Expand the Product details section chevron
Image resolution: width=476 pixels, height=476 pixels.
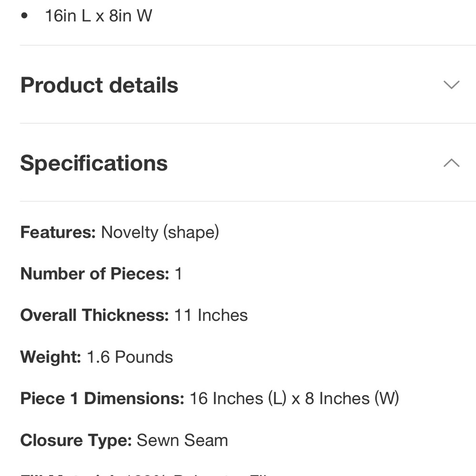click(451, 85)
